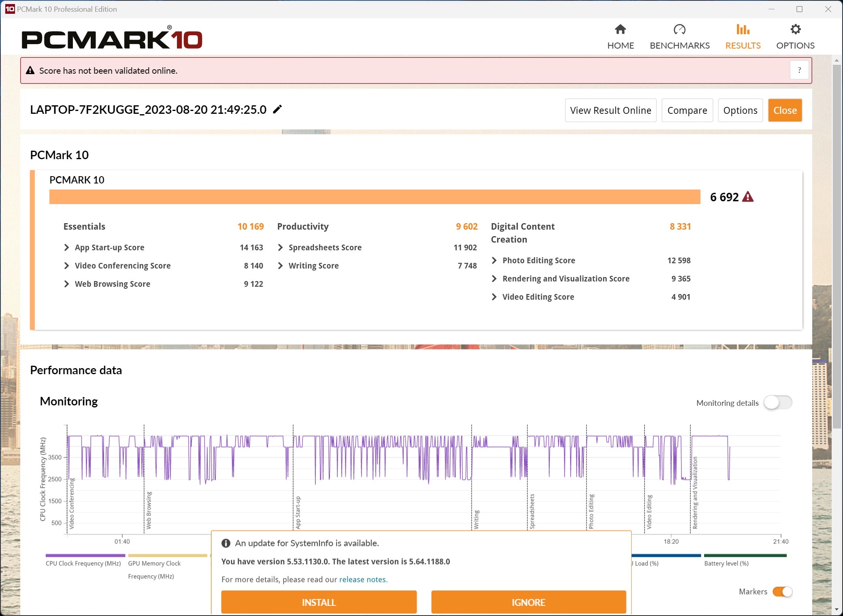
Task: Click the Spreadsheets marker in chart
Action: (532, 512)
